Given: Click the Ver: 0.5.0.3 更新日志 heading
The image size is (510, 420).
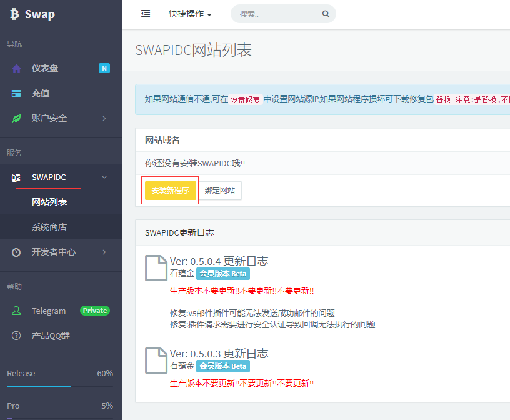Looking at the screenshot, I should (219, 353).
